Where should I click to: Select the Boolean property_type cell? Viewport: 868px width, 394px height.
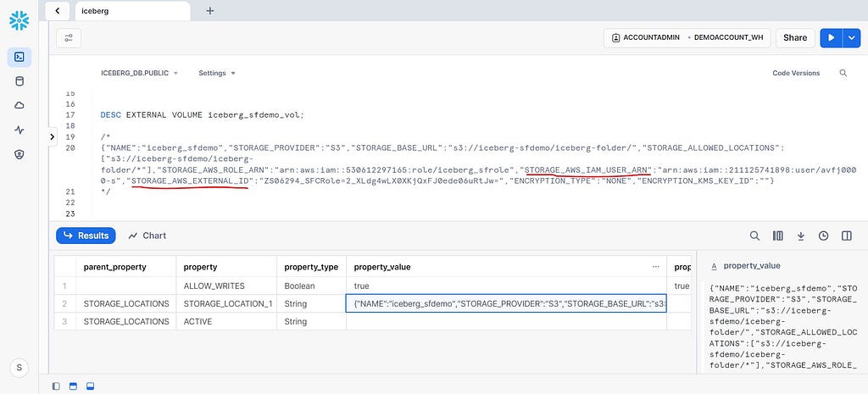tap(311, 286)
